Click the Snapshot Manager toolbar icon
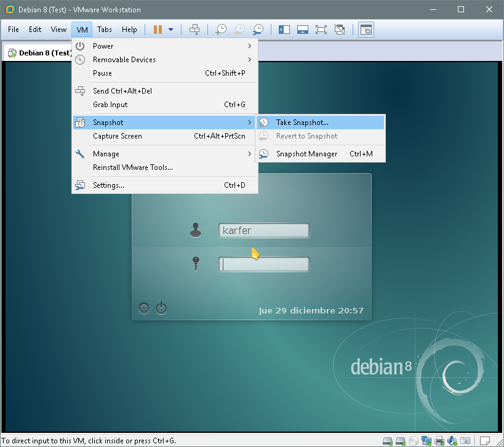Viewport: 504px width, 447px height. click(x=258, y=30)
